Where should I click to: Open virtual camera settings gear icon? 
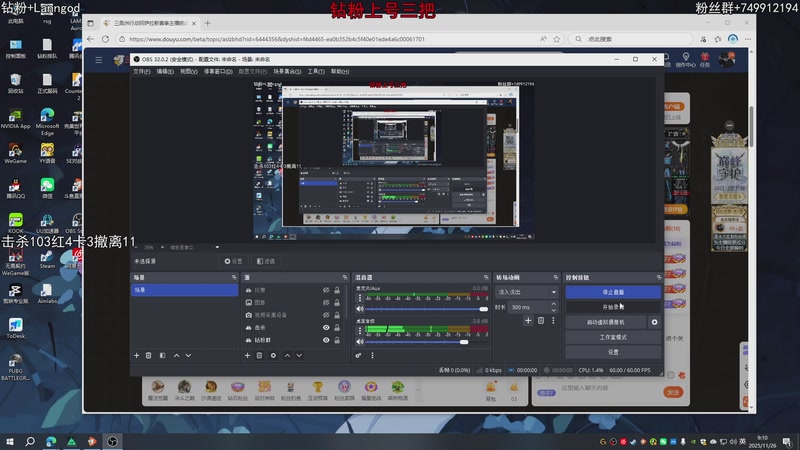point(654,322)
